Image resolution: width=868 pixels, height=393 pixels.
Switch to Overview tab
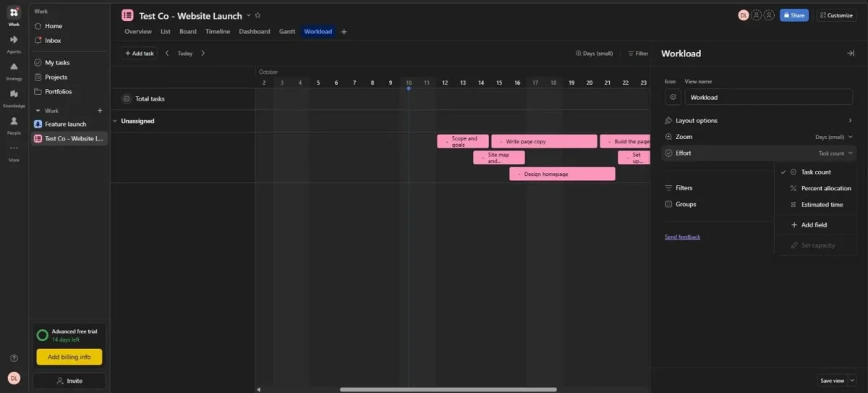pyautogui.click(x=138, y=32)
